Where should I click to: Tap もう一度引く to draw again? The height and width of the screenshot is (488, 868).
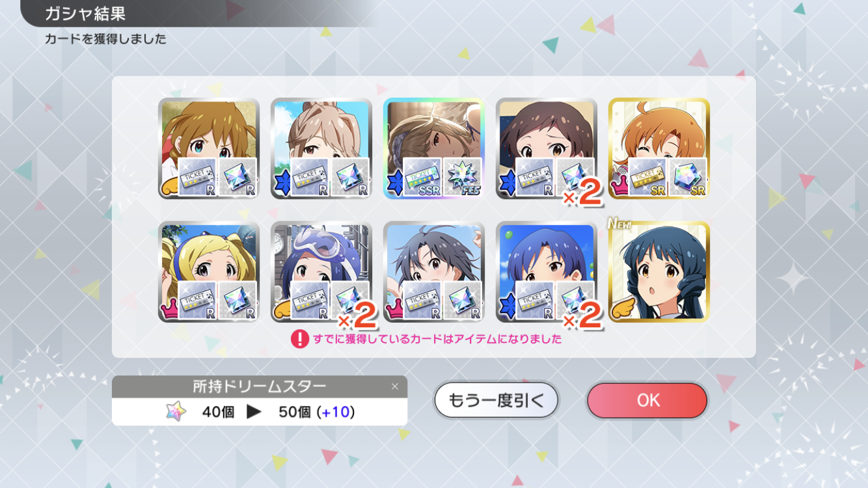pos(496,400)
